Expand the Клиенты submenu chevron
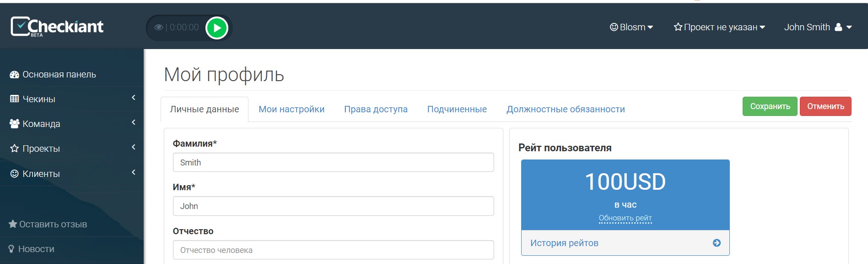Screen dimensions: 868x264 (x=134, y=172)
